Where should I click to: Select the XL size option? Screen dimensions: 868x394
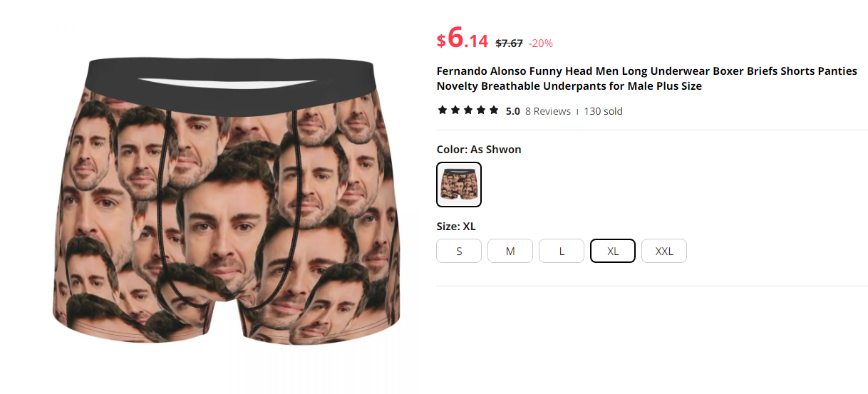tap(613, 251)
